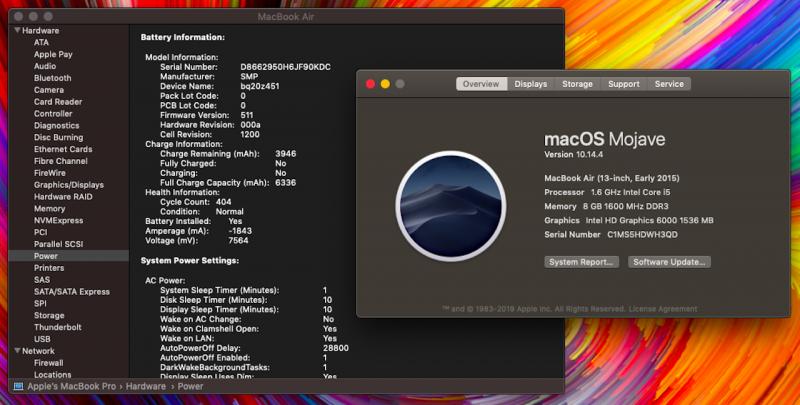Viewport: 800px width, 405px height.
Task: Open Parallel SCSI entry
Action: [x=58, y=244]
